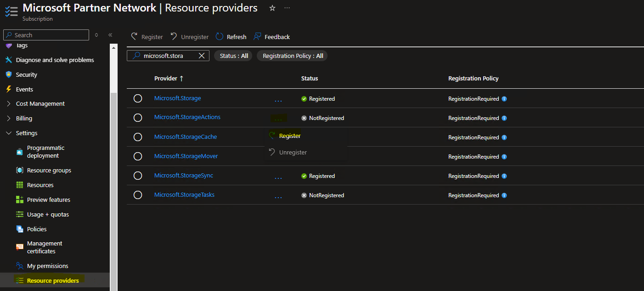The height and width of the screenshot is (291, 644).
Task: Open the Microsoft.StorageCache provider link
Action: (x=186, y=137)
